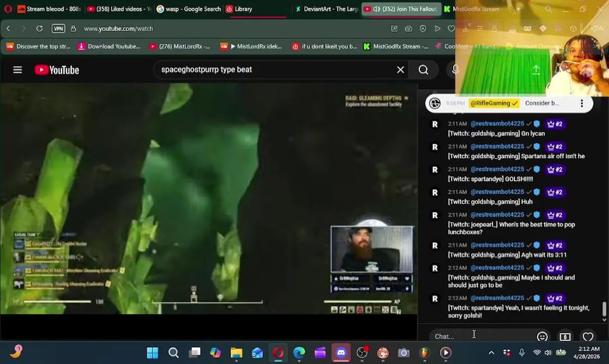Screen dimensions: 609x364
Task: Switch to the DeviantArt tab
Action: (x=327, y=9)
